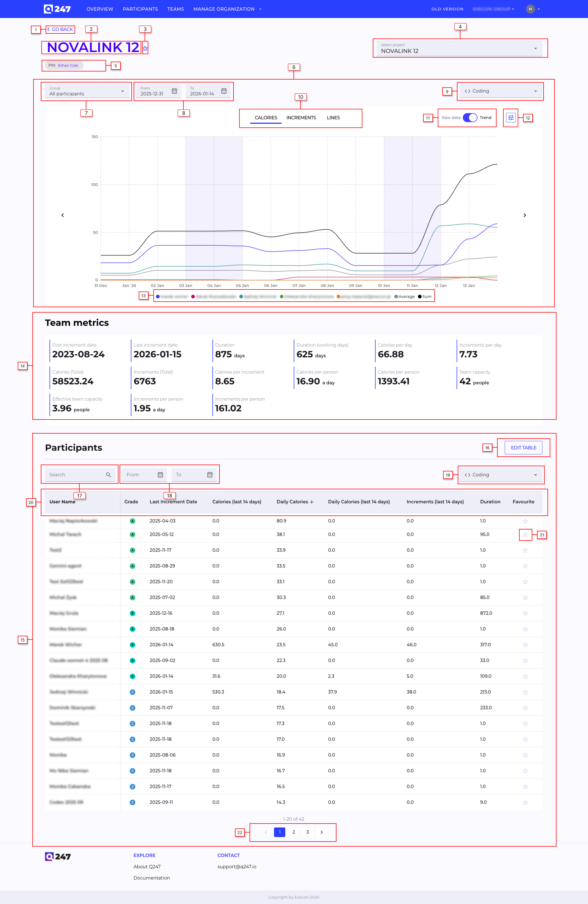Click the favourite star next to NOVALINK 12
The height and width of the screenshot is (904, 588).
tap(145, 48)
